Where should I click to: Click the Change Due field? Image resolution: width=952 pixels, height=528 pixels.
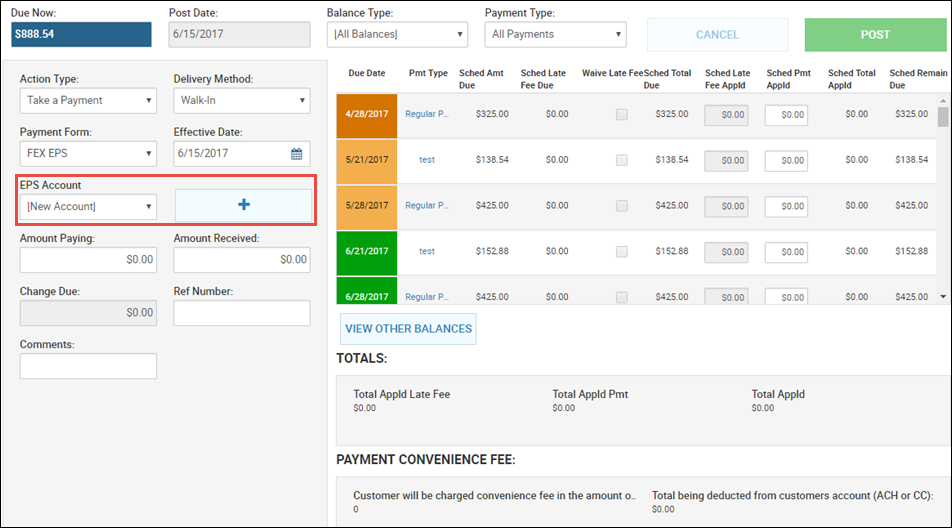[x=88, y=313]
